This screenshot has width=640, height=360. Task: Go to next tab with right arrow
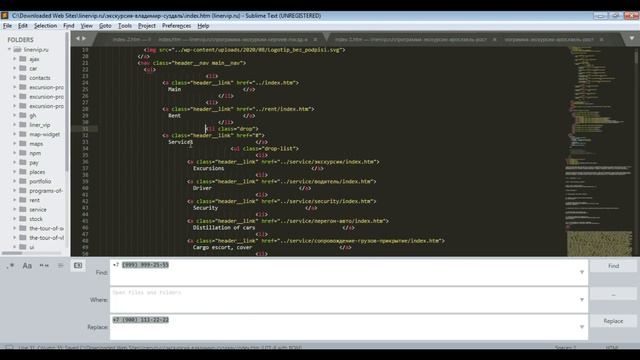click(84, 38)
